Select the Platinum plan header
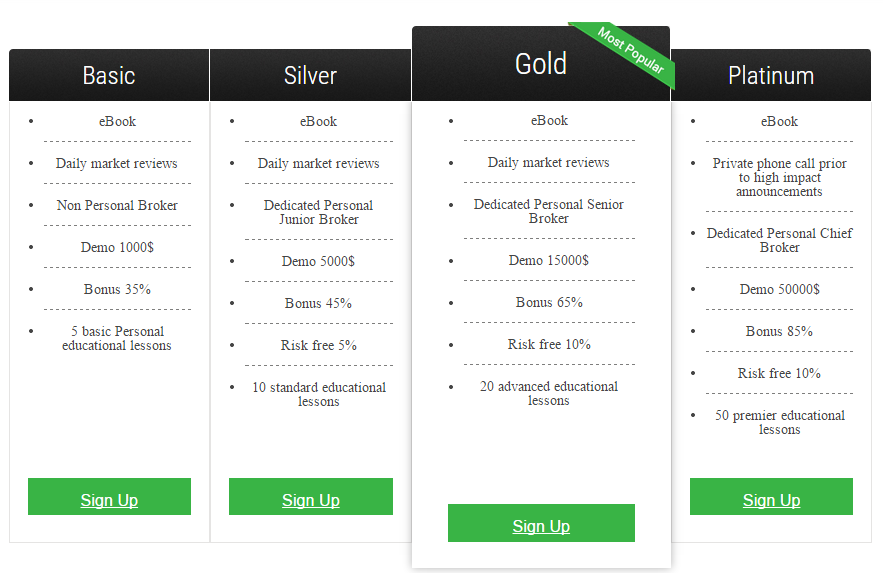888x587 pixels. click(771, 75)
